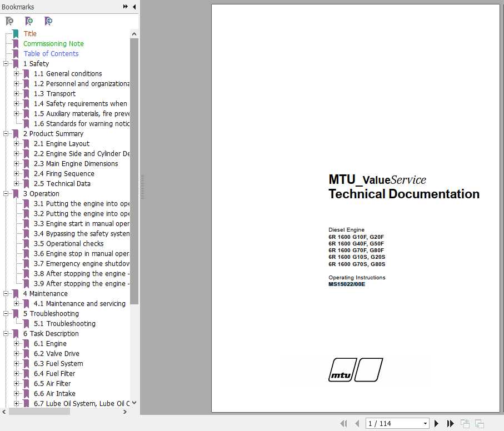
Task: Expand 4.1 Maintenance and servicing
Action: pos(17,303)
